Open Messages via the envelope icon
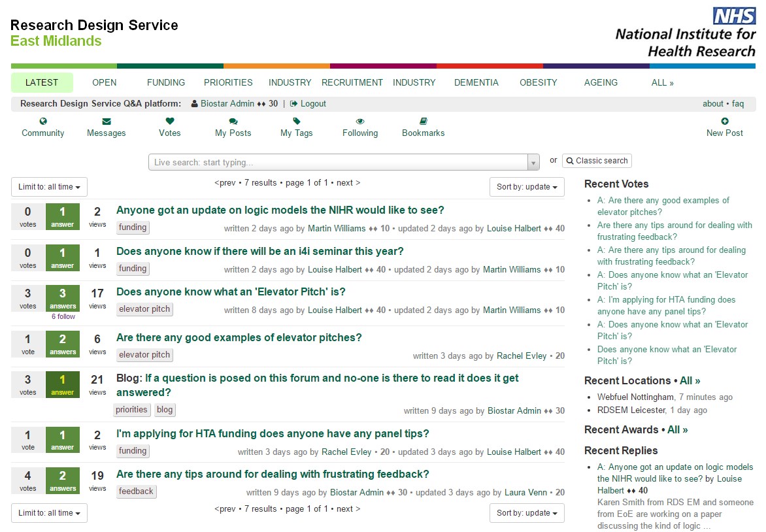The height and width of the screenshot is (532, 766). [107, 122]
